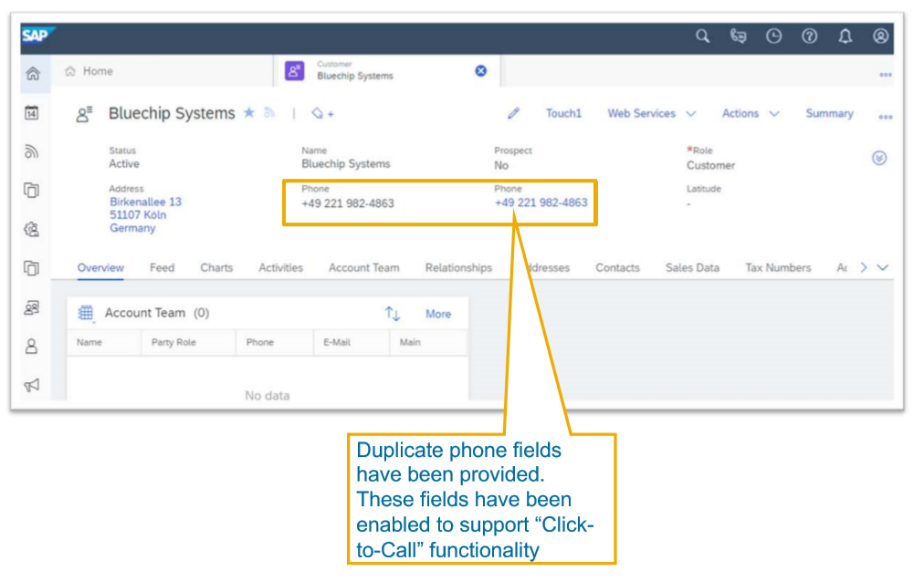
Task: Expand Web Services dropdown
Action: 691,114
